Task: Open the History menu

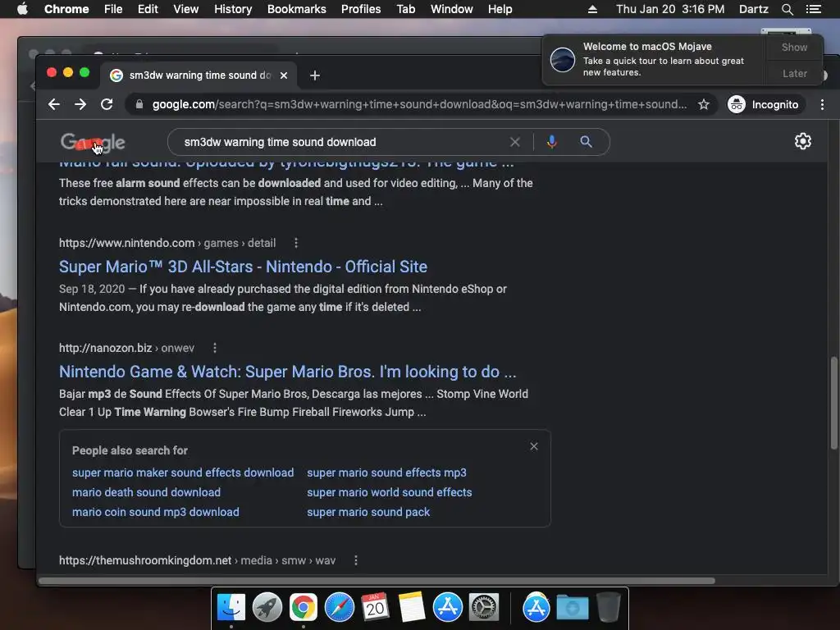Action: (233, 9)
